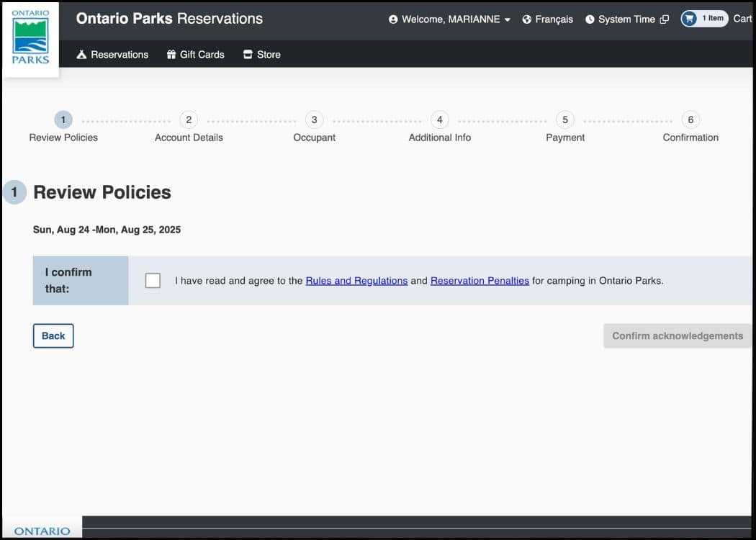Viewport: 756px width, 540px height.
Task: Select step 4 Additional Info
Action: (x=440, y=127)
